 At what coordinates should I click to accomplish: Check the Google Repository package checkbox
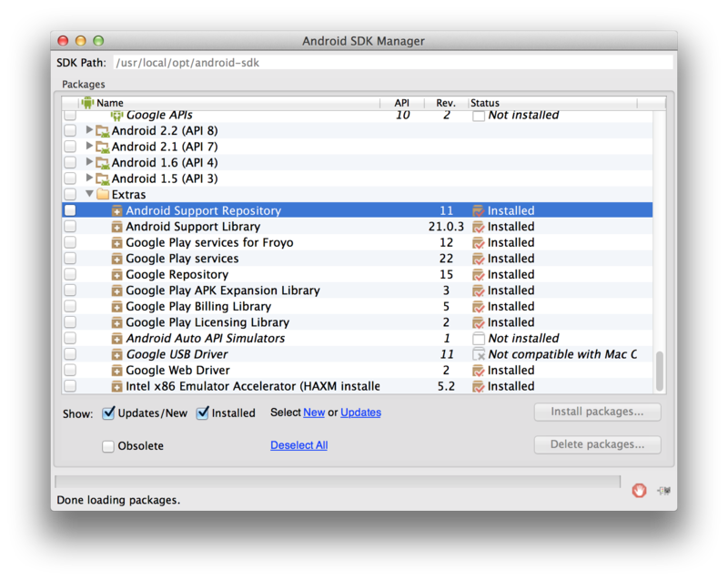click(x=70, y=274)
